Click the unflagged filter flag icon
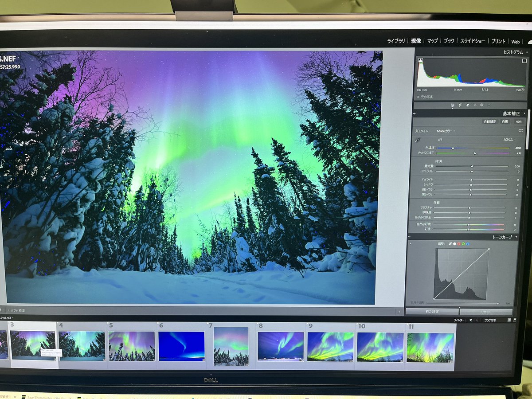The width and height of the screenshot is (532, 399). coord(477,320)
